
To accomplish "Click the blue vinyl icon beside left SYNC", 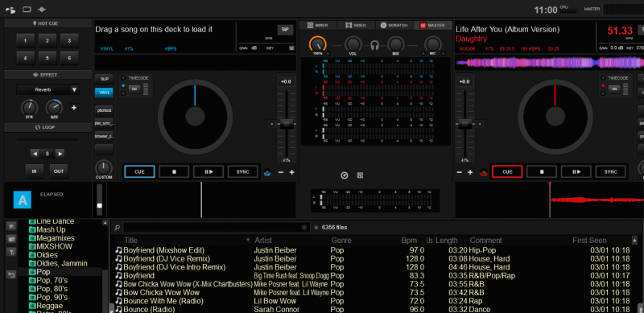I will [x=267, y=172].
